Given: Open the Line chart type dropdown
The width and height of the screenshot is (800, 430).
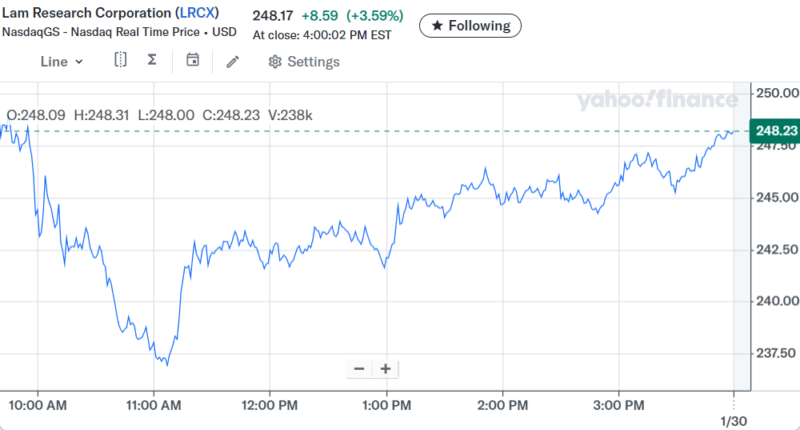Looking at the screenshot, I should coord(61,62).
